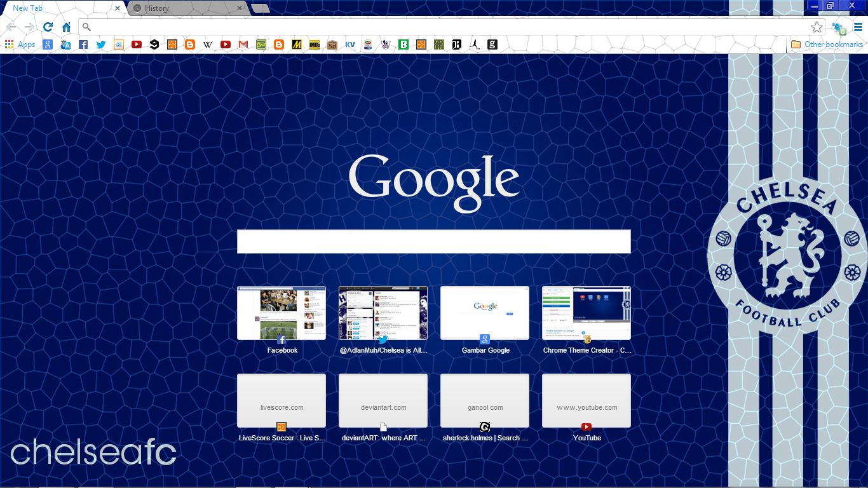Open the Premier League lion bookmark
The height and width of the screenshot is (488, 868).
tap(386, 44)
